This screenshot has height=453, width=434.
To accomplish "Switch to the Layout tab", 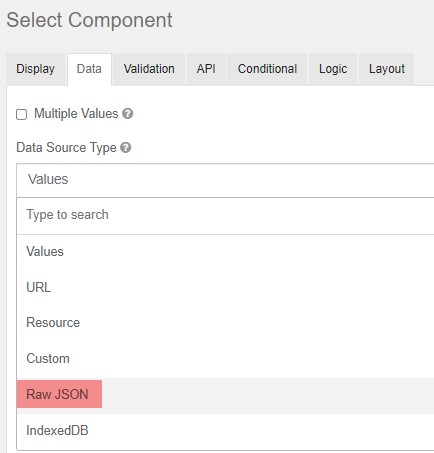I will pyautogui.click(x=387, y=69).
